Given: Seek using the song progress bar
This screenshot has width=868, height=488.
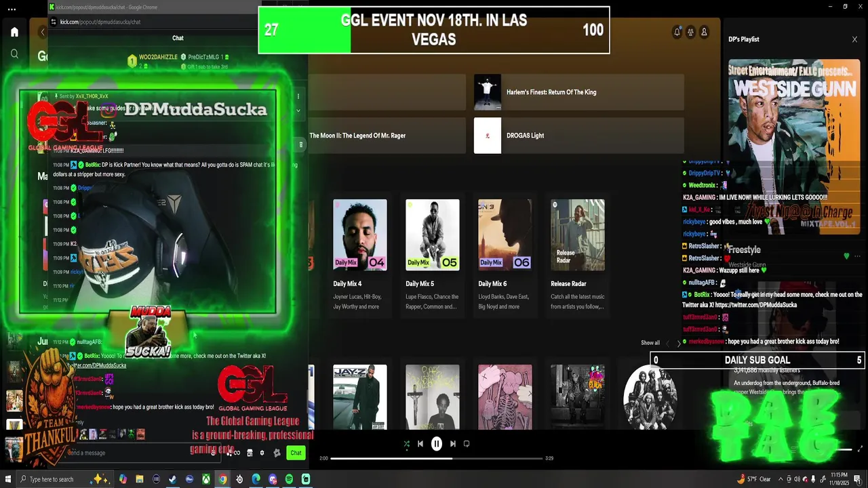Looking at the screenshot, I should pyautogui.click(x=437, y=458).
